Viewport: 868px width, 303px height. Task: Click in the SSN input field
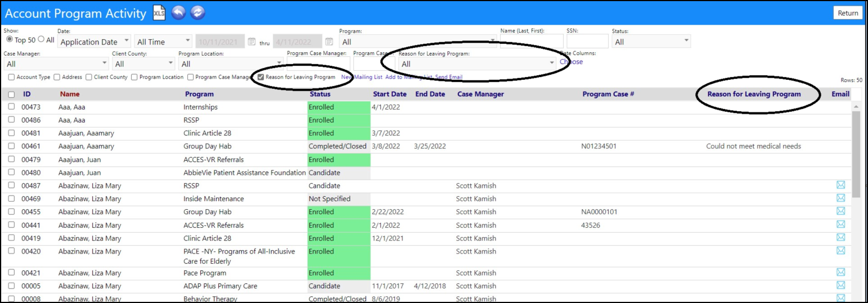[587, 42]
